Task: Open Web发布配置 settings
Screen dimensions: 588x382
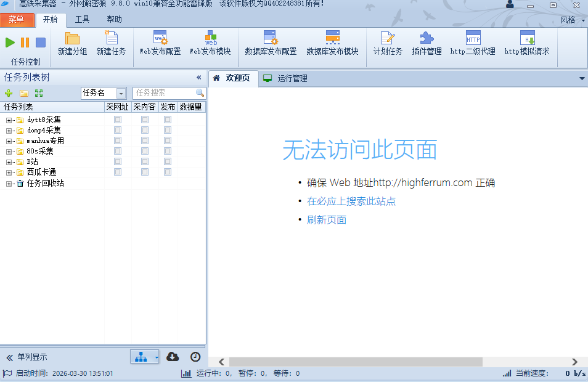Action: click(160, 43)
